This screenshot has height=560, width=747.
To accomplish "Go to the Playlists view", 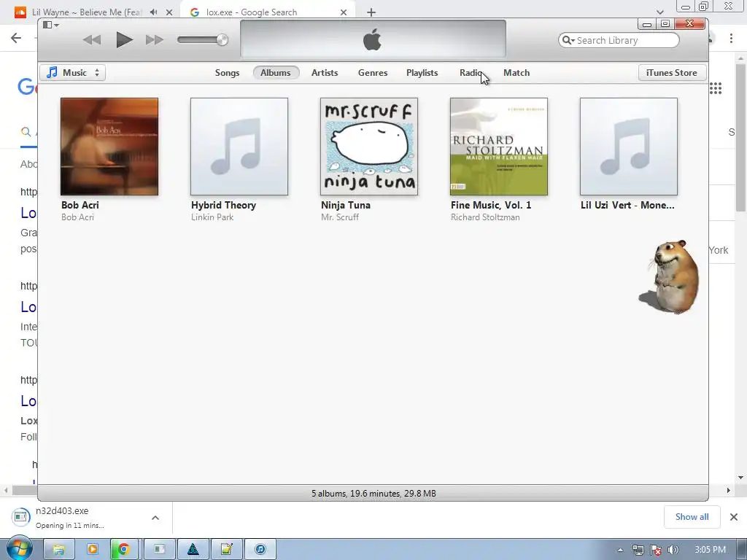I will [422, 72].
